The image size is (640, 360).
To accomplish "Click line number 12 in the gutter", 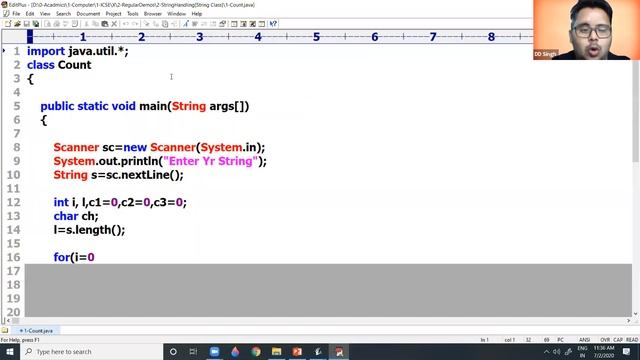I will (13, 202).
